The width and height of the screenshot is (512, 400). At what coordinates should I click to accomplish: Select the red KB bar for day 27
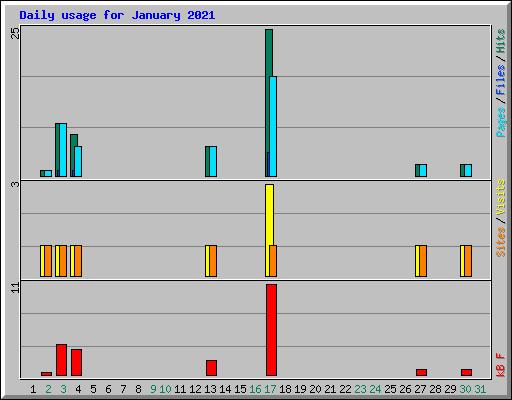click(x=421, y=372)
